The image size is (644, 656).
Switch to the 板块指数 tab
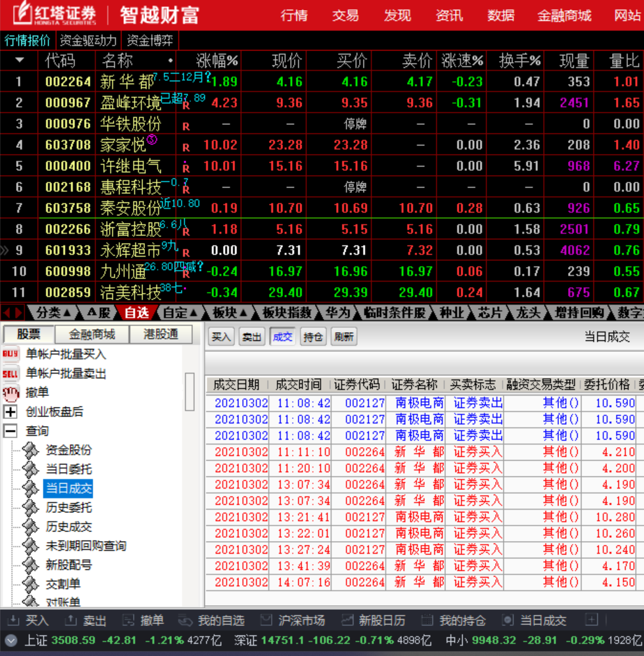point(287,312)
